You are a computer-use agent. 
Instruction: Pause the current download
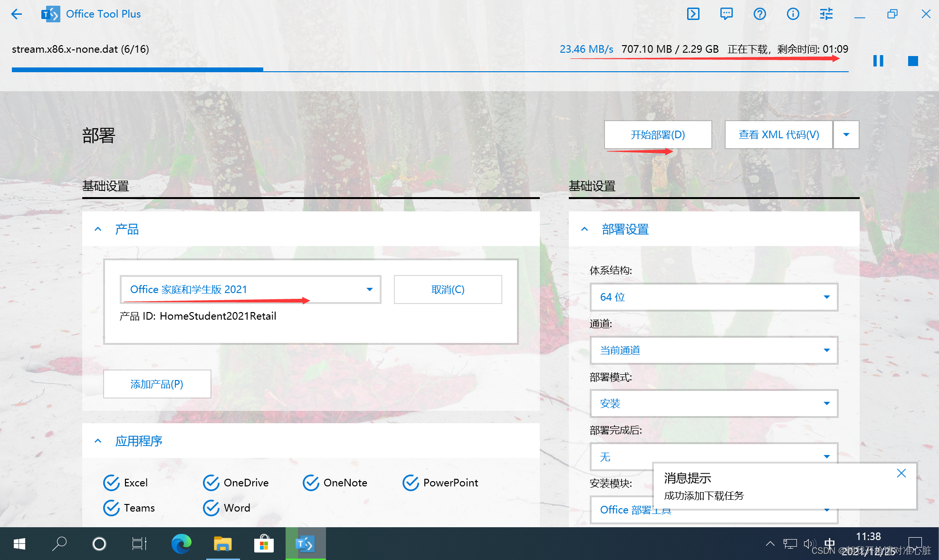878,61
